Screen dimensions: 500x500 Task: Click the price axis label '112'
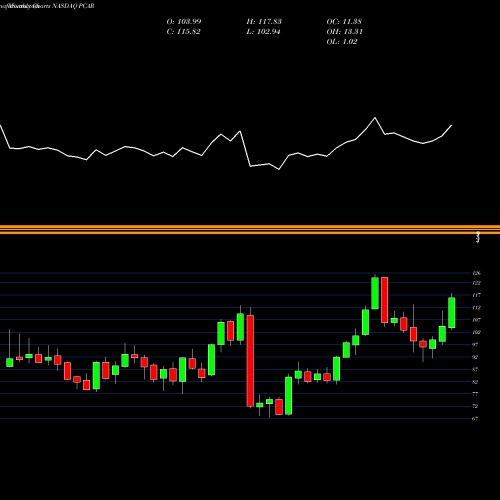[476, 307]
